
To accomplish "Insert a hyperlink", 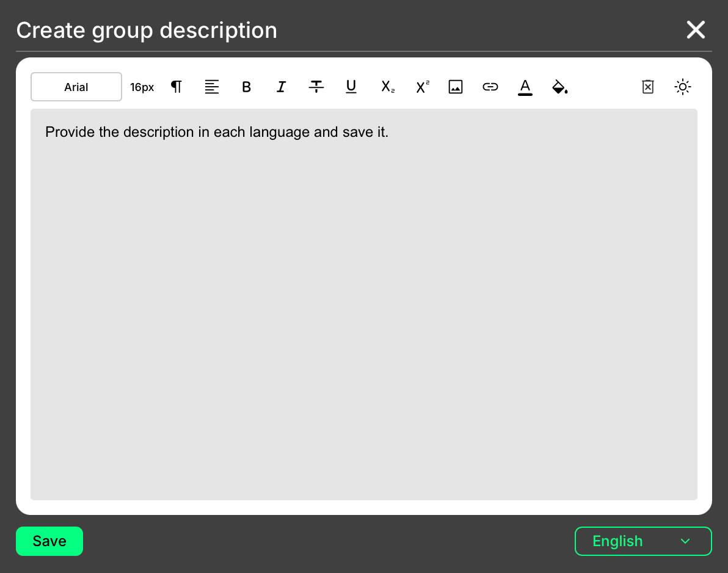I will (x=490, y=87).
